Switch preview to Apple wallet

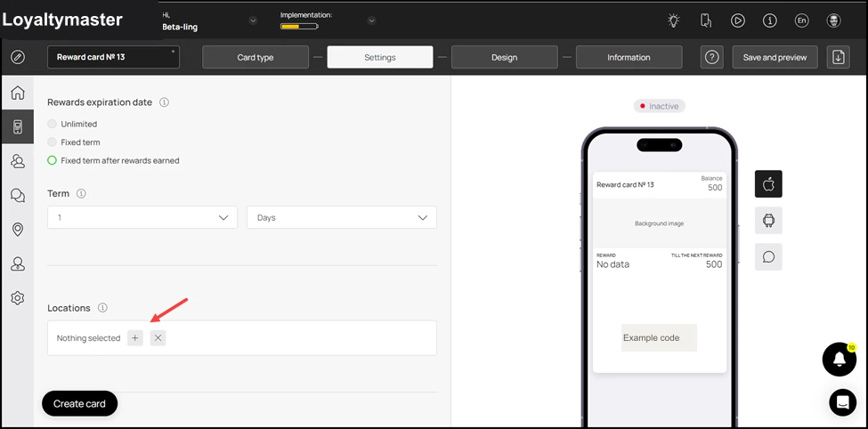coord(768,183)
